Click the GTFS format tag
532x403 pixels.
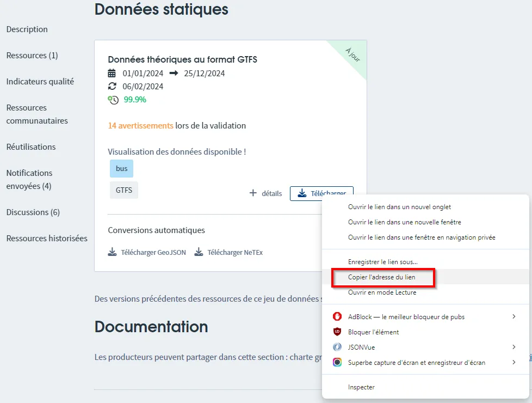click(124, 190)
